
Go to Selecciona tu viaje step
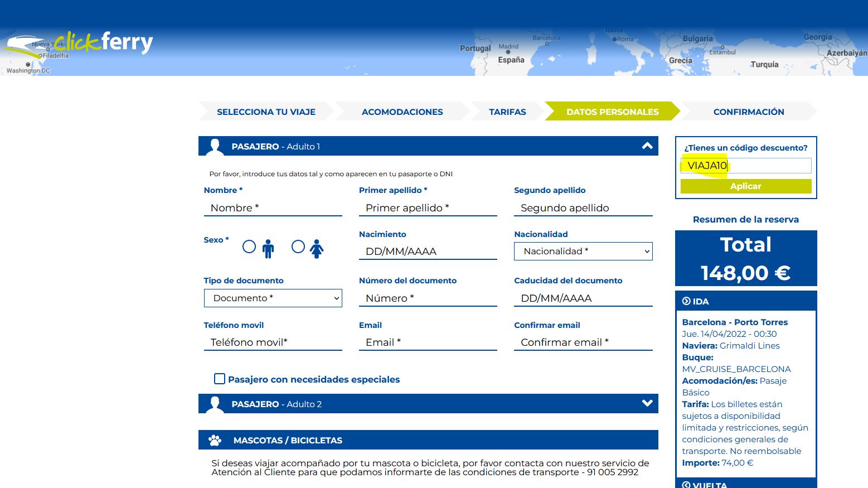coord(266,112)
